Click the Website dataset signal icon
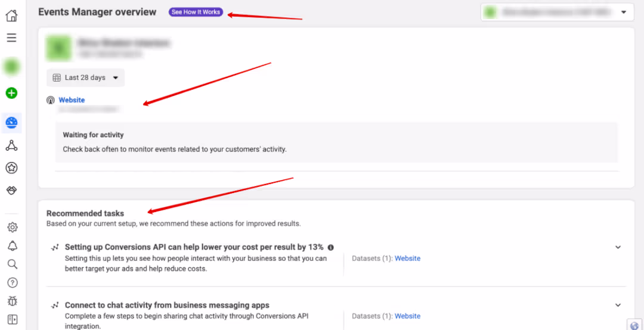Image resolution: width=644 pixels, height=330 pixels. 51,100
